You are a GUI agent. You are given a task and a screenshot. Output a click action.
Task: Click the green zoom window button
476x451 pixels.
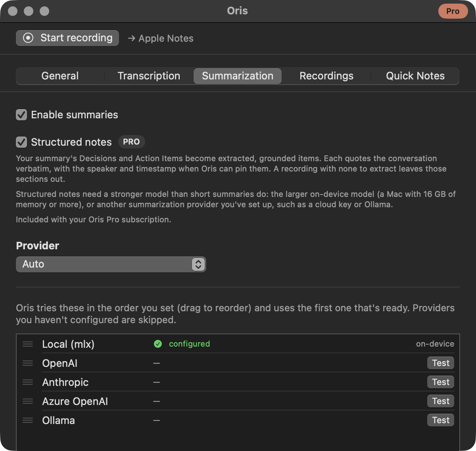[44, 11]
